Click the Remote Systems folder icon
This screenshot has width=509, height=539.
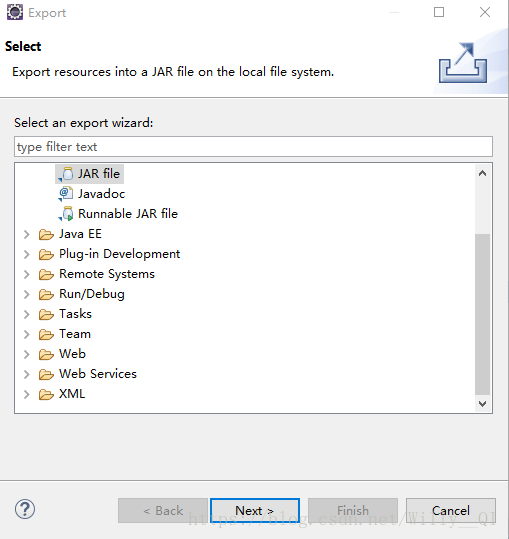(x=46, y=274)
